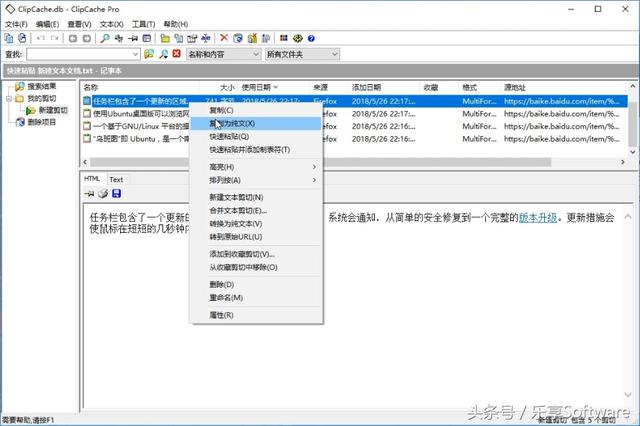Open the 名称和内容 search scope dropdown

(256, 54)
